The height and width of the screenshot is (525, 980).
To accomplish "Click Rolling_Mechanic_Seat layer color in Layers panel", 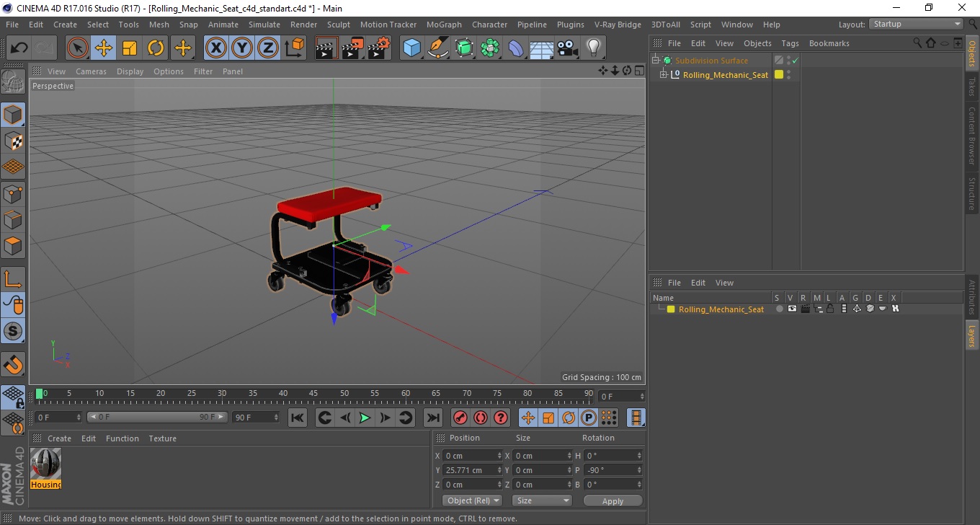I will coord(671,309).
